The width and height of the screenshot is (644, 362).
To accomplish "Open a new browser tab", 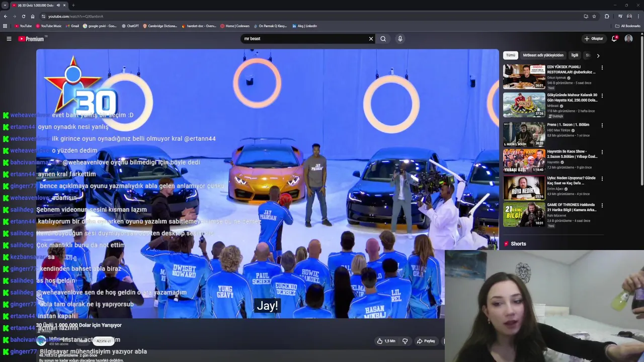I will coord(73,5).
